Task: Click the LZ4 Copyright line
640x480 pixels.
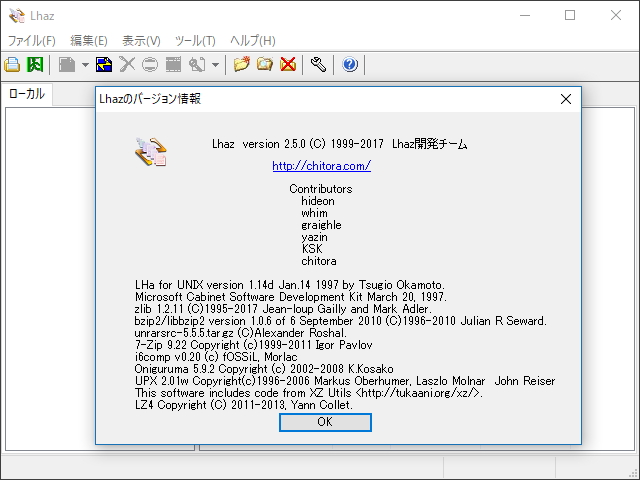Action: tap(244, 405)
